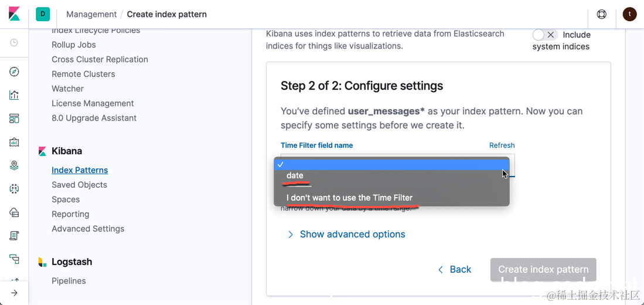Go Back to the previous step
The image size is (644, 305).
[455, 269]
